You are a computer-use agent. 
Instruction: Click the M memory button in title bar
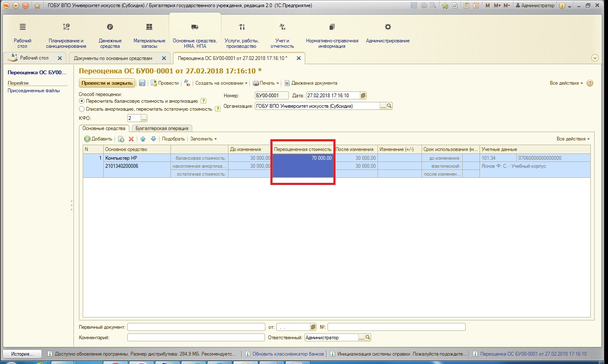487,5
